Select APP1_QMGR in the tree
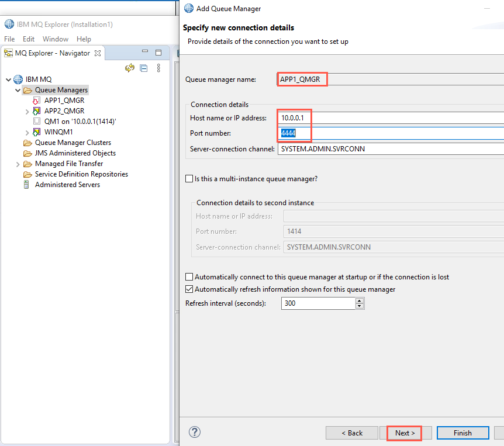The image size is (504, 446). click(x=64, y=101)
